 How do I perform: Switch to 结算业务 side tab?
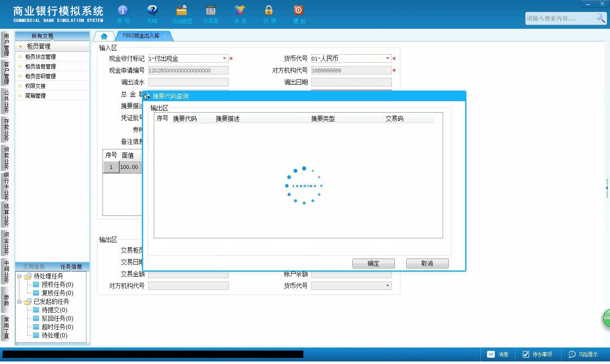coord(6,215)
